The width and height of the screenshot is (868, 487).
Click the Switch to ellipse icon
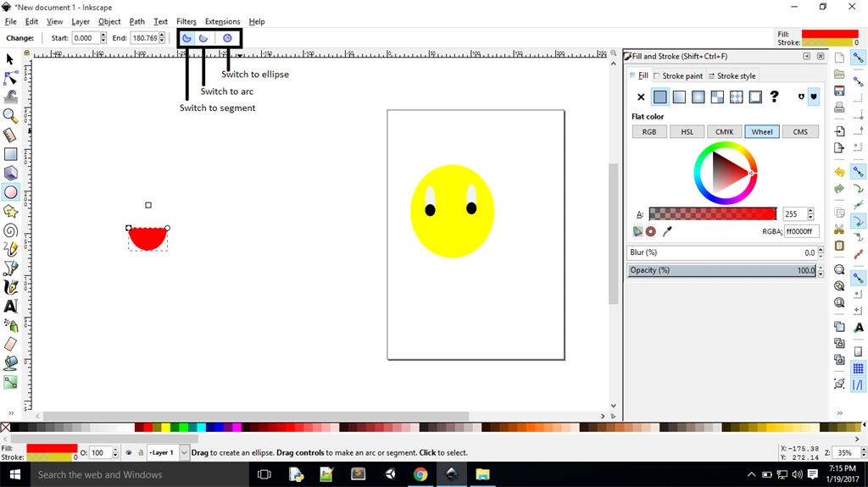[227, 38]
